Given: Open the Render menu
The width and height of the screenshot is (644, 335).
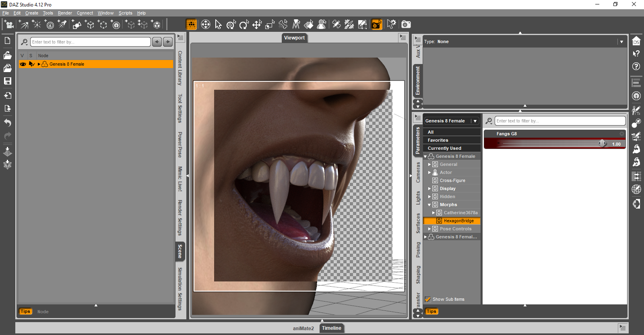Looking at the screenshot, I should [x=65, y=13].
